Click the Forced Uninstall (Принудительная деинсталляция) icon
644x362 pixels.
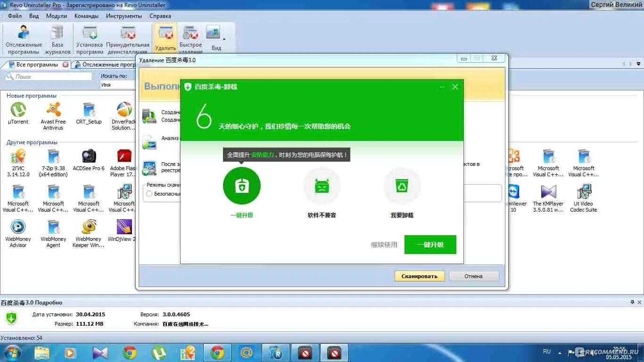[128, 39]
